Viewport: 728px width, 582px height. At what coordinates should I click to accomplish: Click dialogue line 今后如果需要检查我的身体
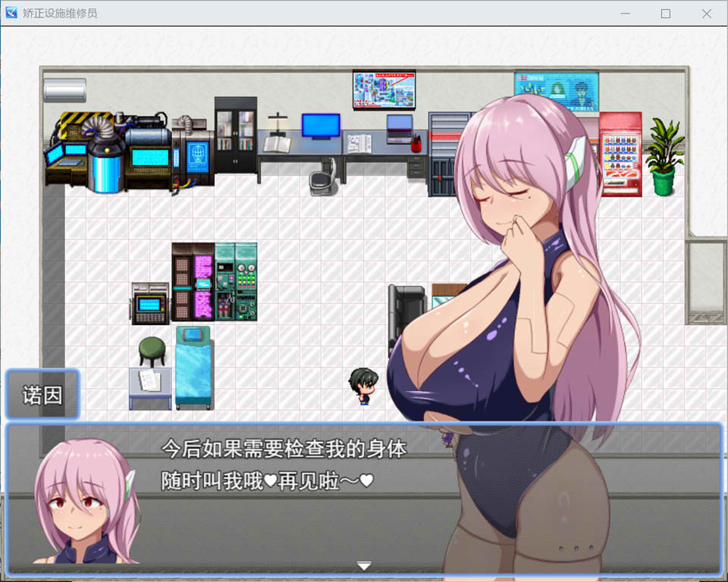tap(284, 449)
